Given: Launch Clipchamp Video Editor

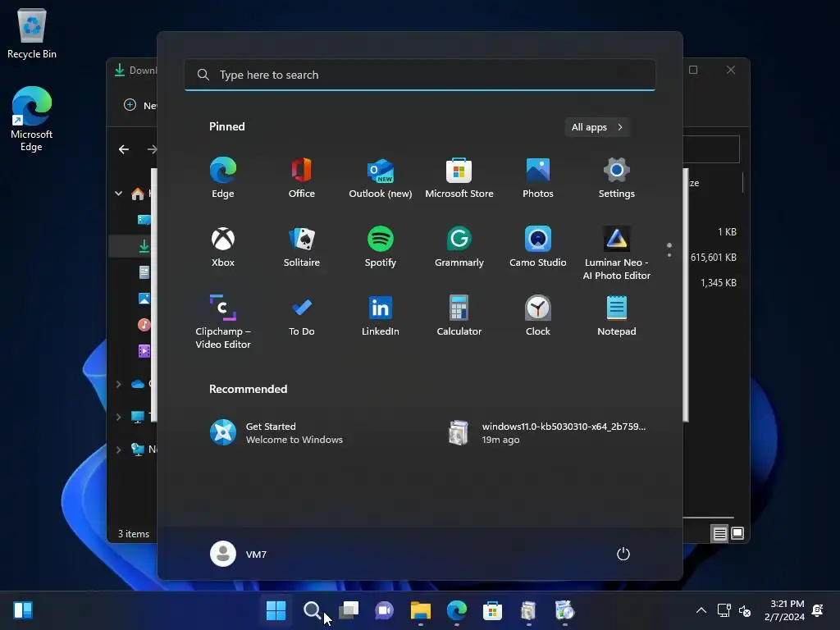Looking at the screenshot, I should click(223, 322).
